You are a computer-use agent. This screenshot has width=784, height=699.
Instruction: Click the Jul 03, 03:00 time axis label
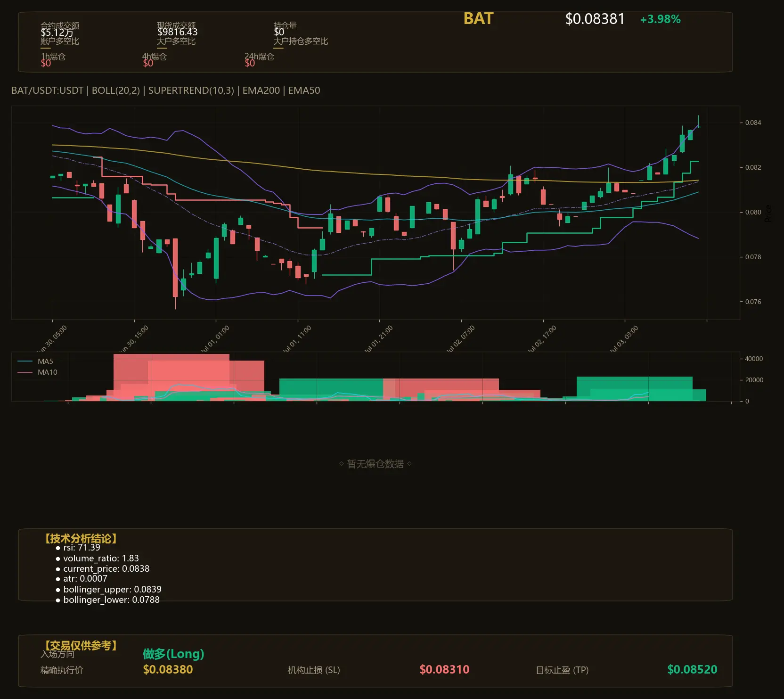(x=624, y=338)
